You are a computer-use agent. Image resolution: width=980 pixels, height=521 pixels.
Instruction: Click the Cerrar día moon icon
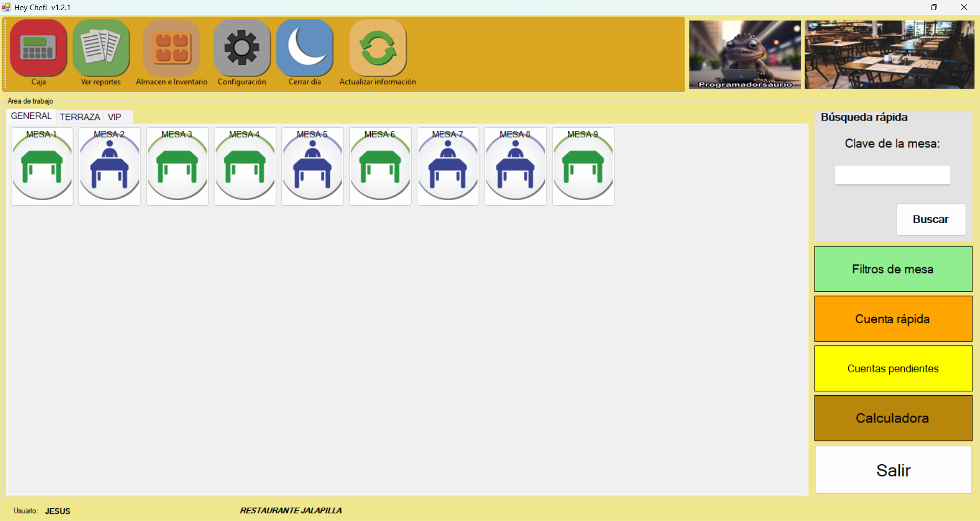coord(305,48)
